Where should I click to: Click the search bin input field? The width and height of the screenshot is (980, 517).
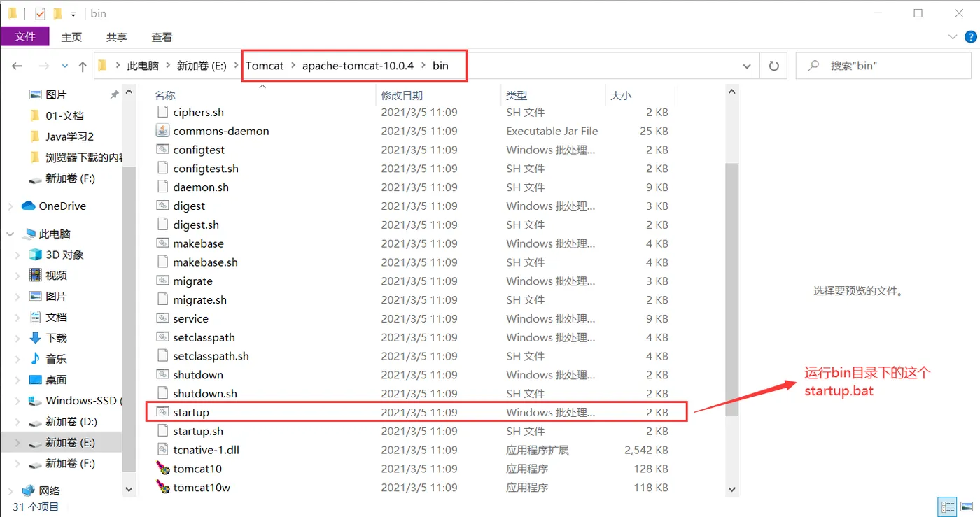point(883,66)
